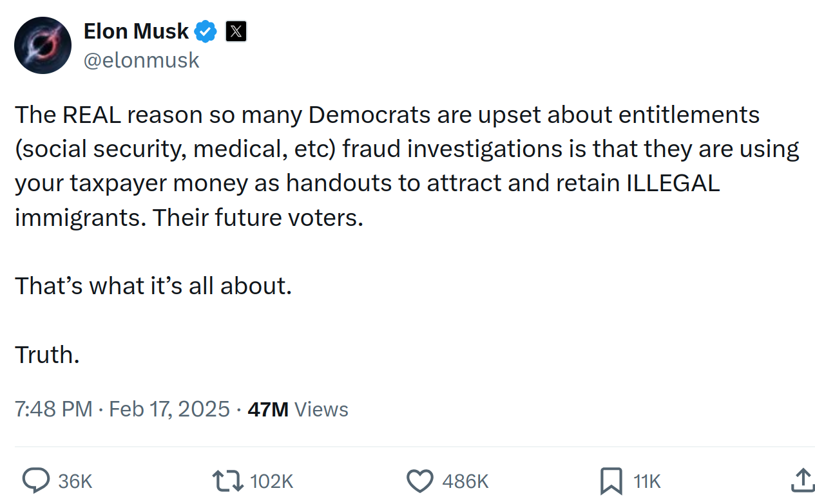Open the share menu upload icon
The width and height of the screenshot is (815, 504).
coord(802,480)
